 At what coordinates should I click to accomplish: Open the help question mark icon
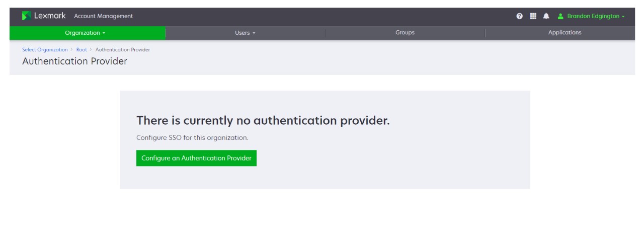pyautogui.click(x=519, y=16)
